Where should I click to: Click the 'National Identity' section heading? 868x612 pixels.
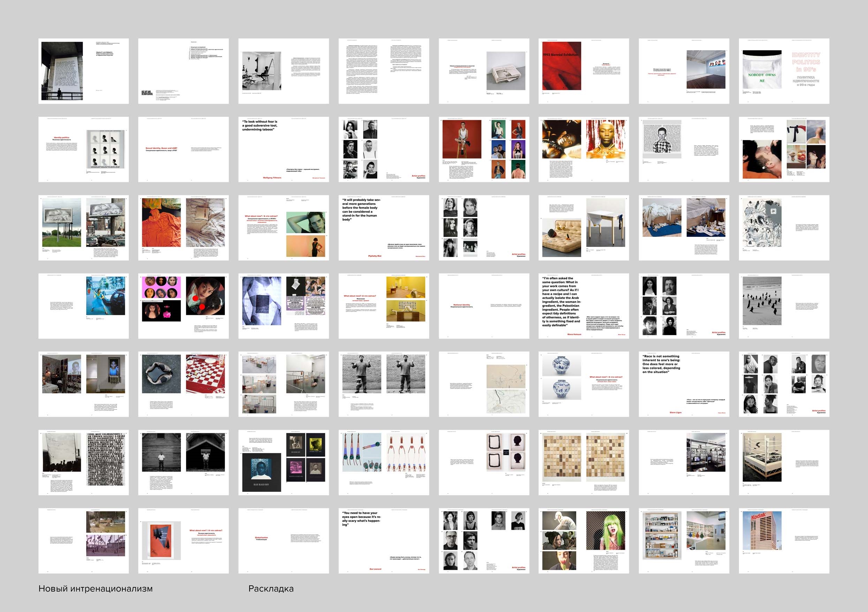tap(462, 304)
